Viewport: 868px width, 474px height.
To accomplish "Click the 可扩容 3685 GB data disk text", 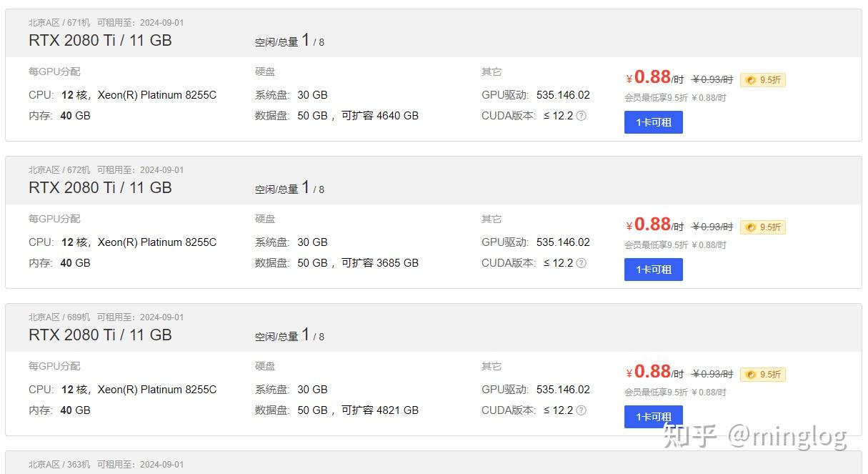I will [379, 263].
